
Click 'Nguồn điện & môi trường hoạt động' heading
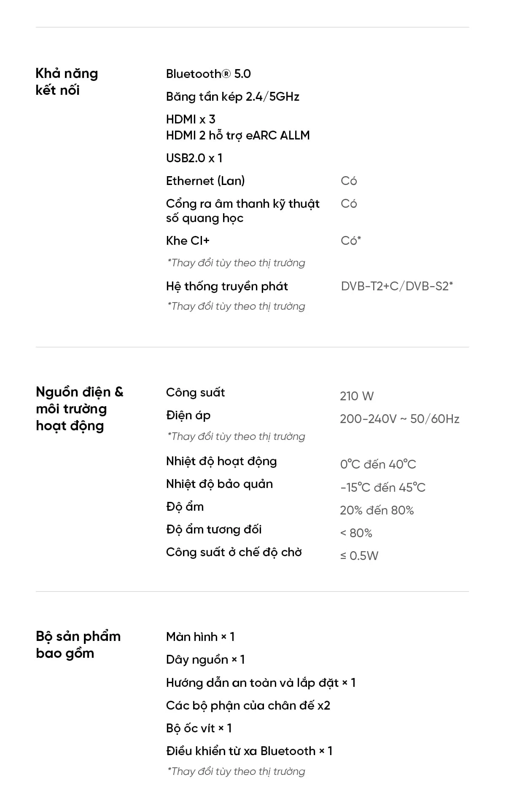tap(80, 409)
